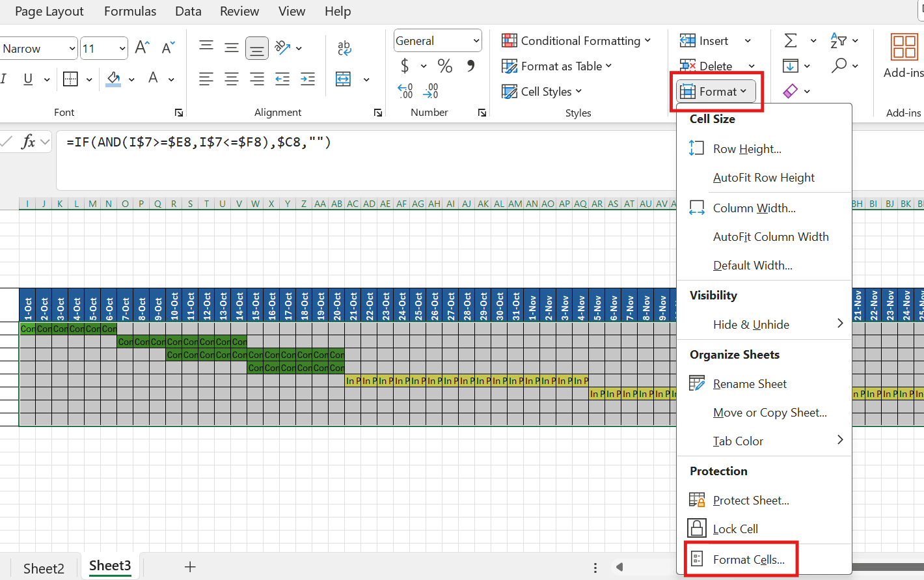Screen dimensions: 924x580
Task: Click the AutoSum sigma icon
Action: click(x=791, y=41)
